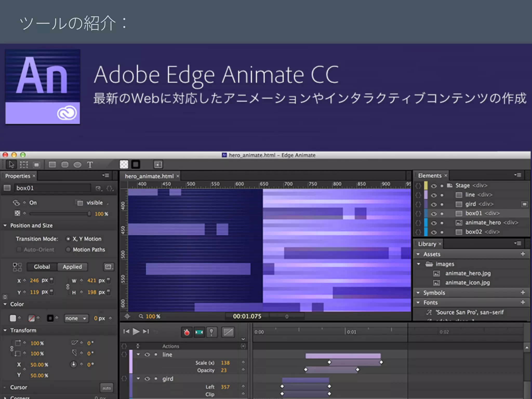The width and height of the screenshot is (532, 399).
Task: Add a new font with Fonts plus
Action: pos(523,302)
